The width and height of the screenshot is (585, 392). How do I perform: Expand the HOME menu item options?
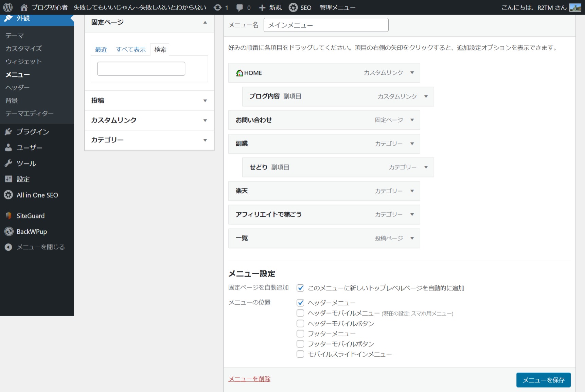click(412, 73)
